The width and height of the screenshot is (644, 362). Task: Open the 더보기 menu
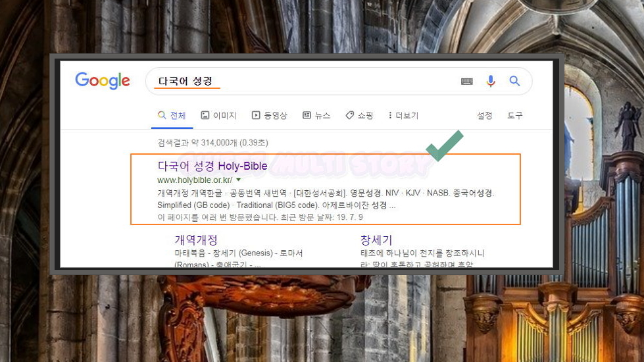pyautogui.click(x=403, y=115)
